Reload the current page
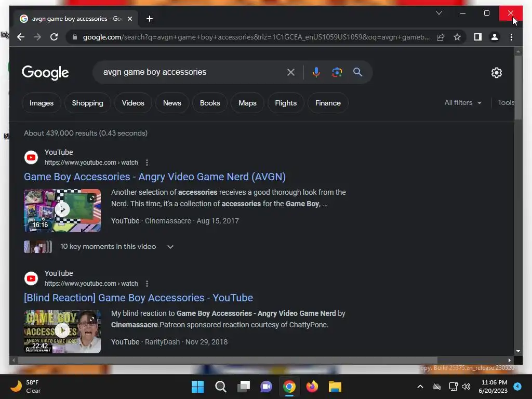This screenshot has height=399, width=532. click(54, 37)
